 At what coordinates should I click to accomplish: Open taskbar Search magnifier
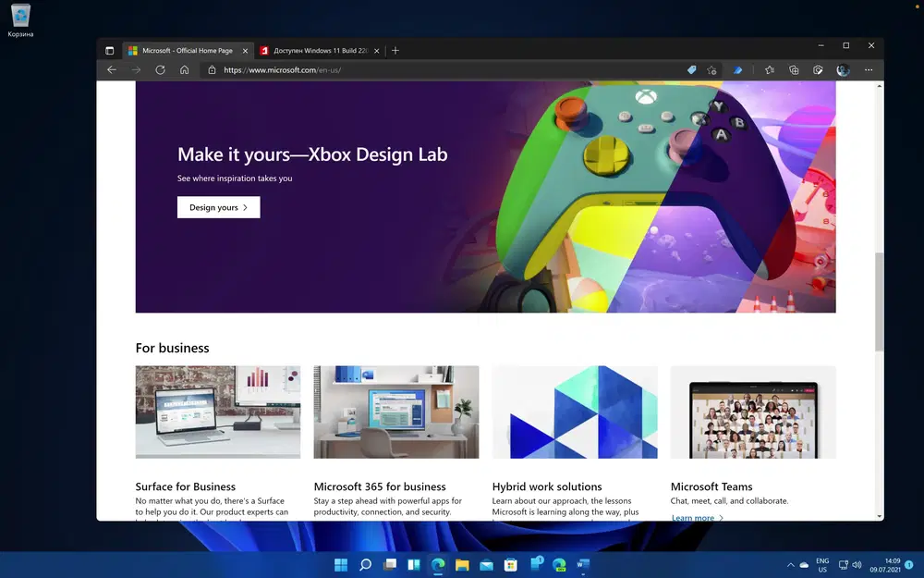365,565
